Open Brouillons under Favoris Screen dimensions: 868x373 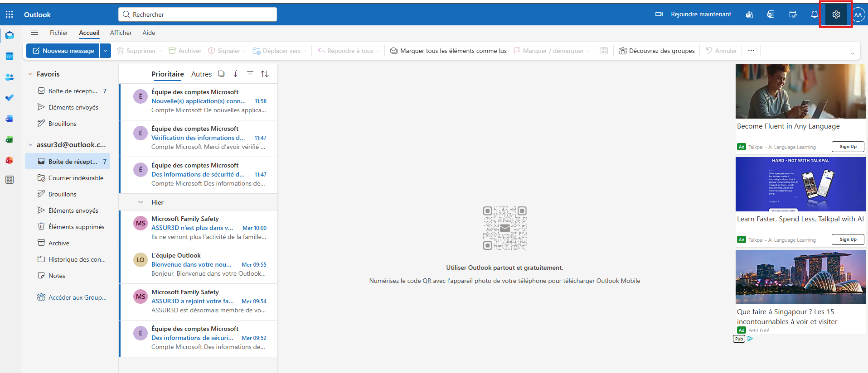point(68,124)
